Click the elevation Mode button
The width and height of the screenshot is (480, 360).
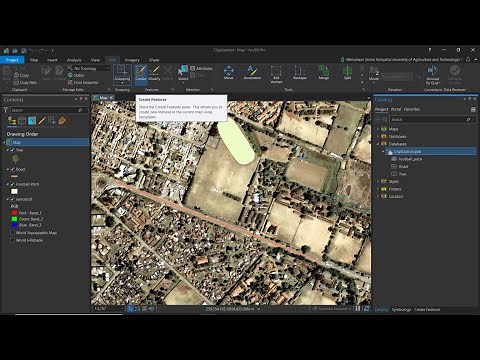[374, 73]
